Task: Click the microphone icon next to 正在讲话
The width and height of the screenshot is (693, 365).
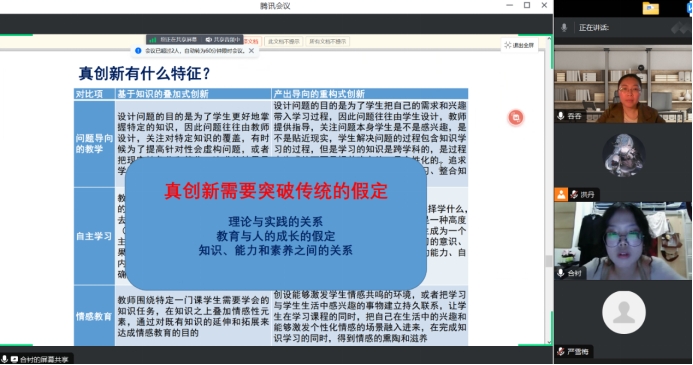Action: (x=564, y=27)
